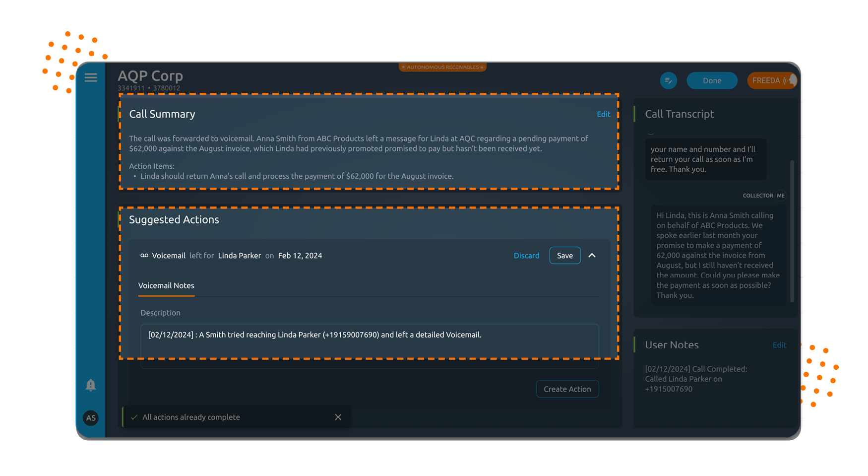Edit the Call Summary
Screen dimensions: 868x476
(x=603, y=114)
